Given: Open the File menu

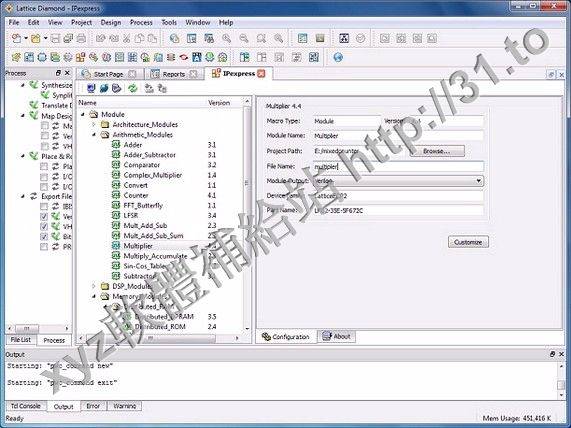Looking at the screenshot, I should 14,22.
